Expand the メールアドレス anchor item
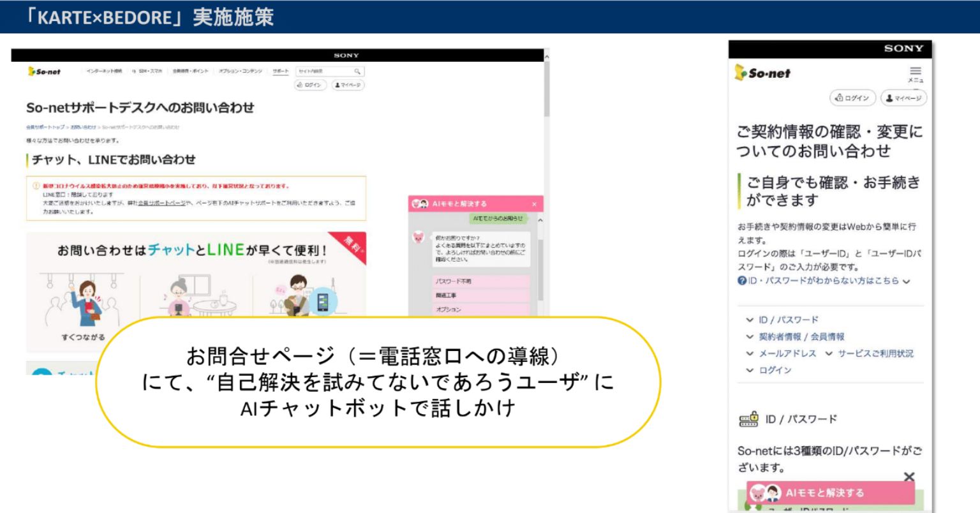Screen dimensions: 980x513 [x=781, y=353]
